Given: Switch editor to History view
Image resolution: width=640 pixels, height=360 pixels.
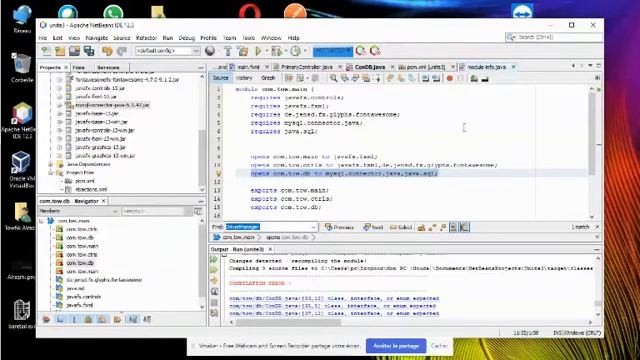Looking at the screenshot, I should 244,78.
